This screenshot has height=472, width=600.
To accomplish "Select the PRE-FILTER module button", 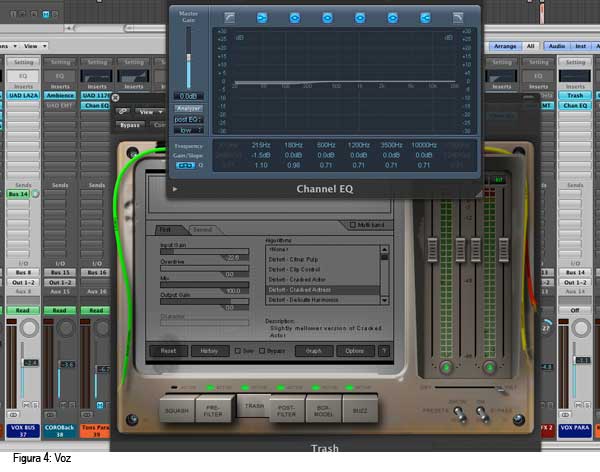I will tap(214, 410).
